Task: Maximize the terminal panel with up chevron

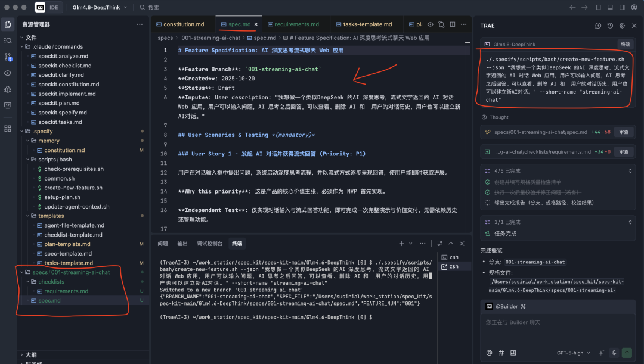Action: pos(451,244)
